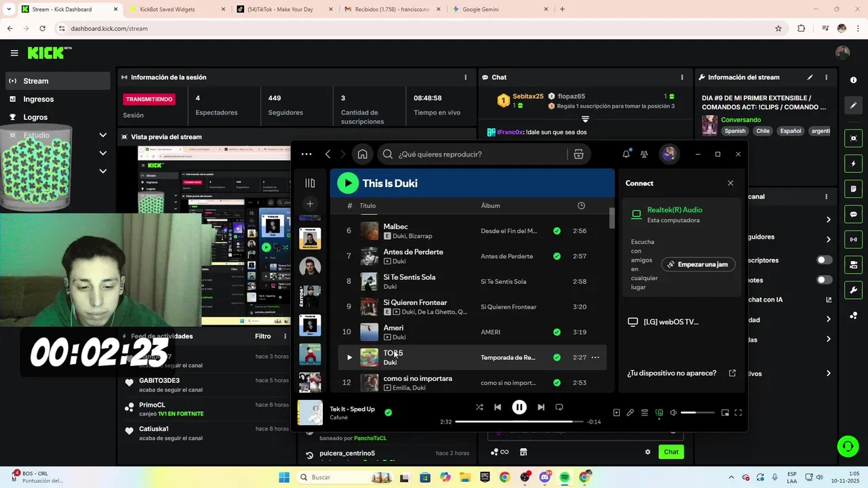Expand the Estudio sidebar section
This screenshot has height=488, width=868.
click(x=102, y=135)
